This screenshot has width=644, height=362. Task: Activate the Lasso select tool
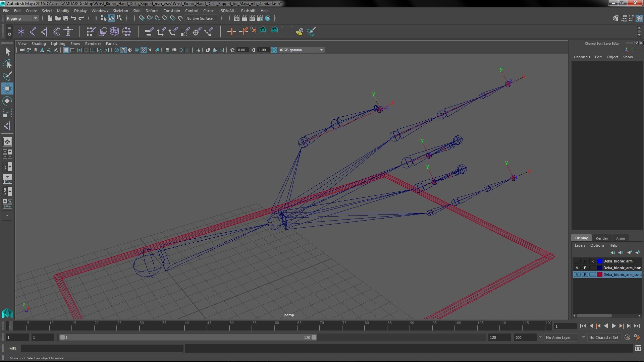7,64
